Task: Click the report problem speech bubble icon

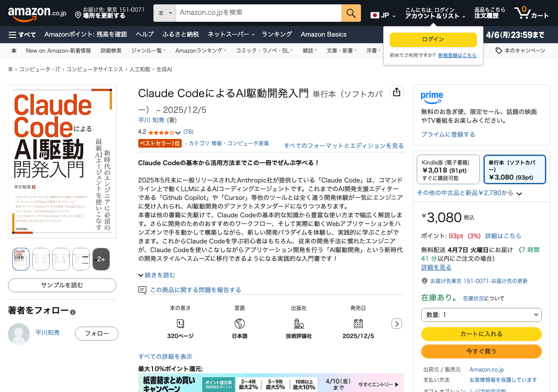Action: (x=142, y=290)
